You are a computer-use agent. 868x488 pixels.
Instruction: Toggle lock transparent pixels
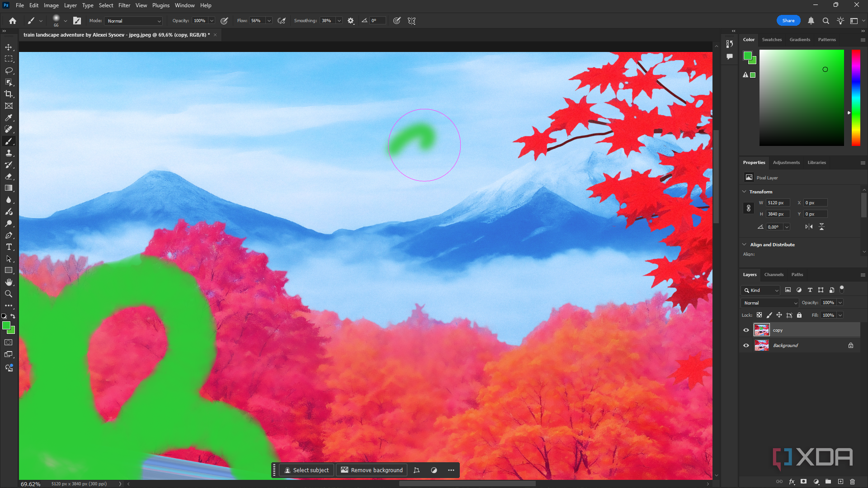759,315
